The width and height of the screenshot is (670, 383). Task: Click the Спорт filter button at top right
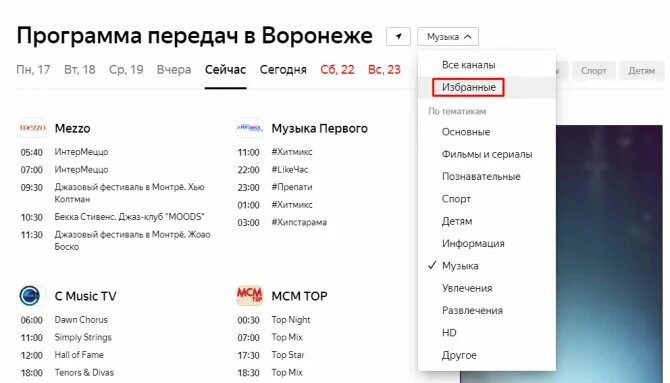point(594,71)
